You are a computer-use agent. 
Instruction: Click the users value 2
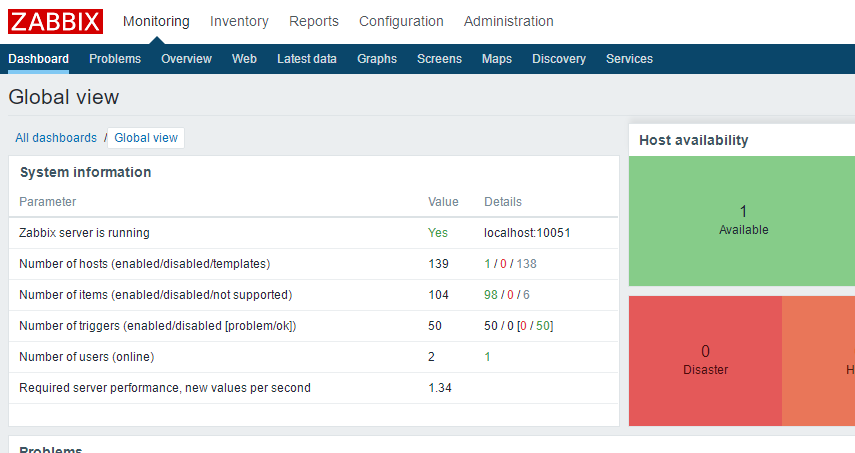pos(431,357)
